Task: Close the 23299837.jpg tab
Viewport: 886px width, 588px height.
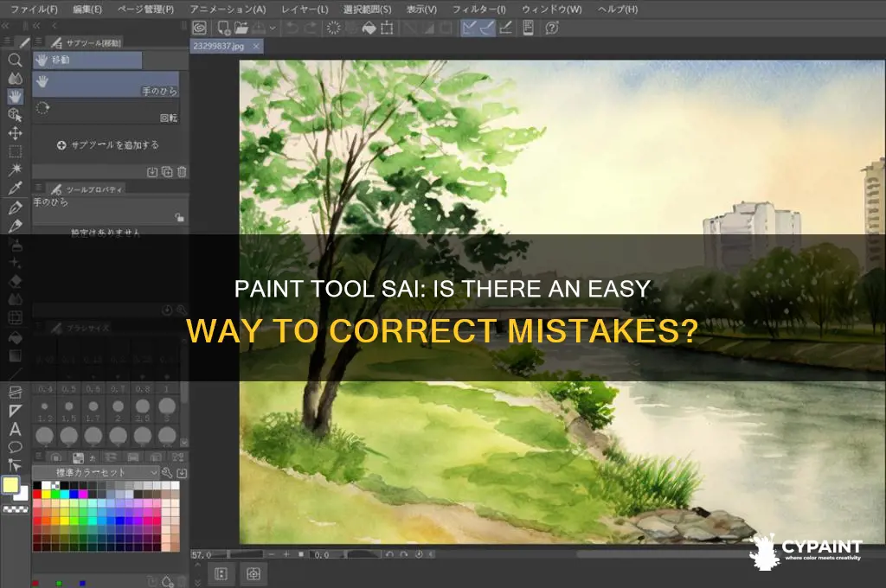Action: pyautogui.click(x=256, y=47)
